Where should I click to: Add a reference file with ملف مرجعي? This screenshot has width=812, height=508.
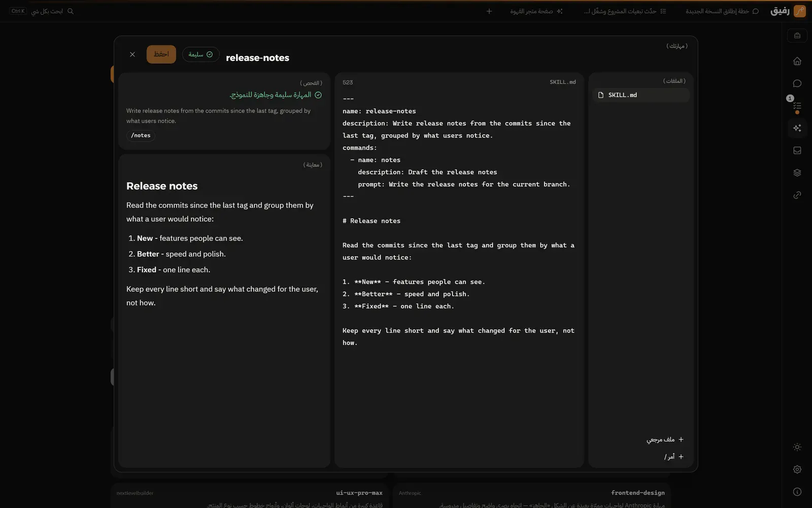pos(665,439)
